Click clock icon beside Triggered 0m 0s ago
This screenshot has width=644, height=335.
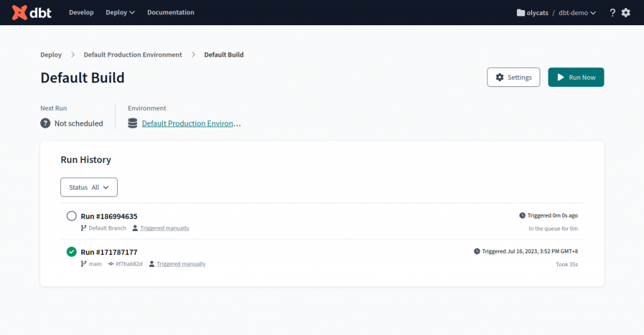(x=523, y=215)
